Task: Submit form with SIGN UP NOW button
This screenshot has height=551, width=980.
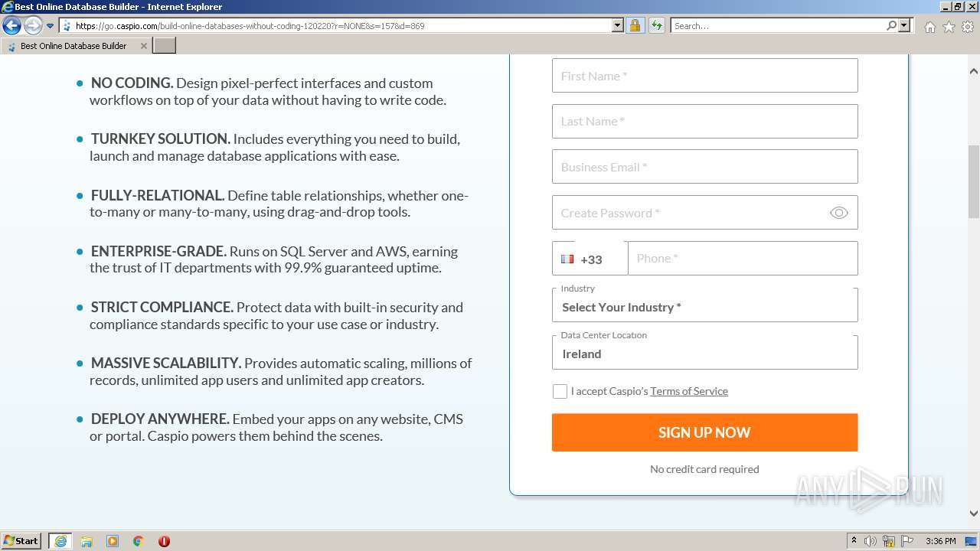Action: point(704,432)
